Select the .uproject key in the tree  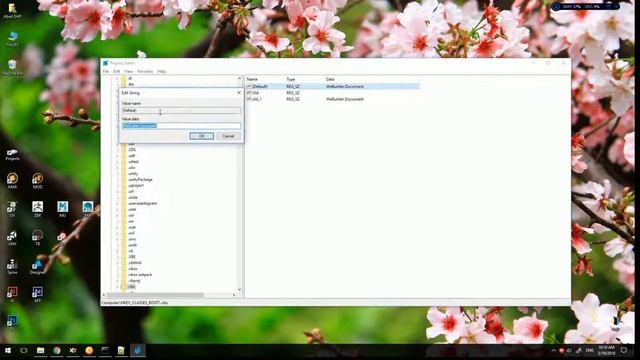click(136, 185)
